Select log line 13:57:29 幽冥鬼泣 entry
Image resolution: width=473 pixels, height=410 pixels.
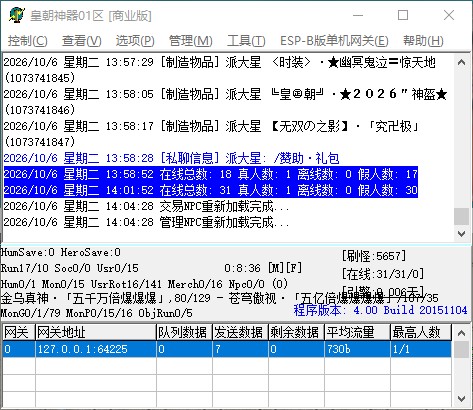[x=220, y=70]
